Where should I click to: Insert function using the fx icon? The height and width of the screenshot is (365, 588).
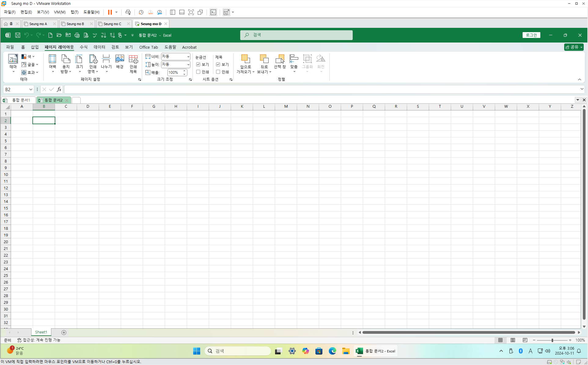tap(59, 89)
